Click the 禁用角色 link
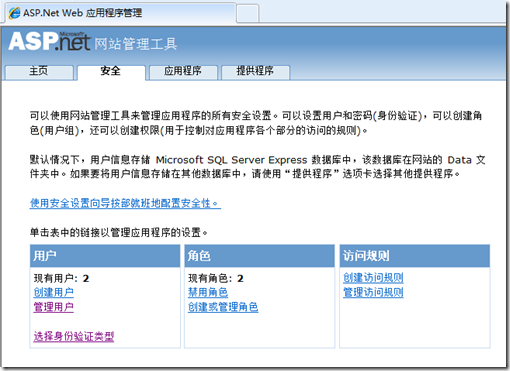Viewport: 510px width, 371px height. (x=208, y=292)
